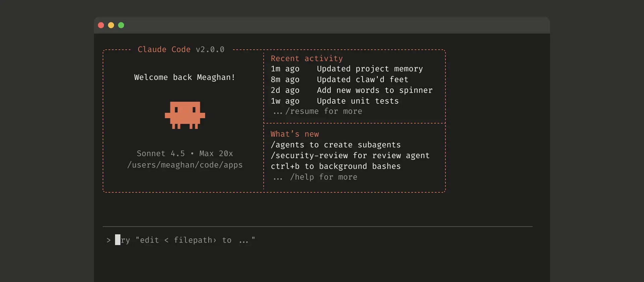Click "/security-review for review agent" tip
The height and width of the screenshot is (282, 644).
[350, 155]
